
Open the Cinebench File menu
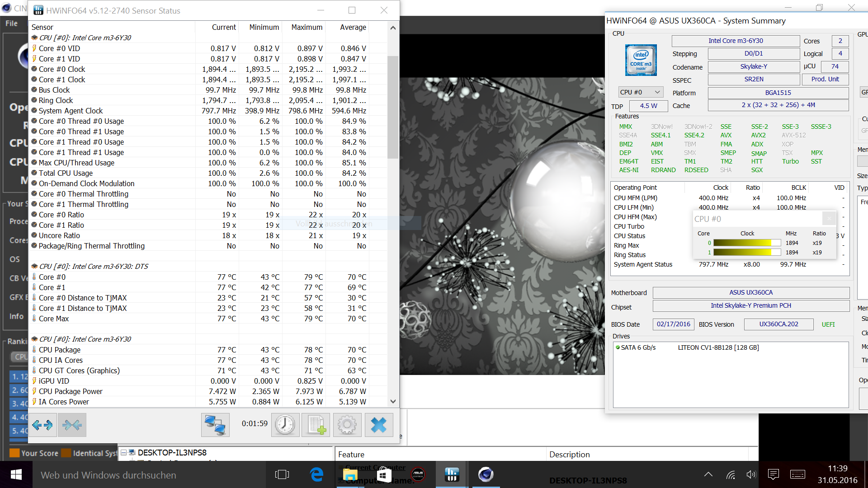click(12, 23)
